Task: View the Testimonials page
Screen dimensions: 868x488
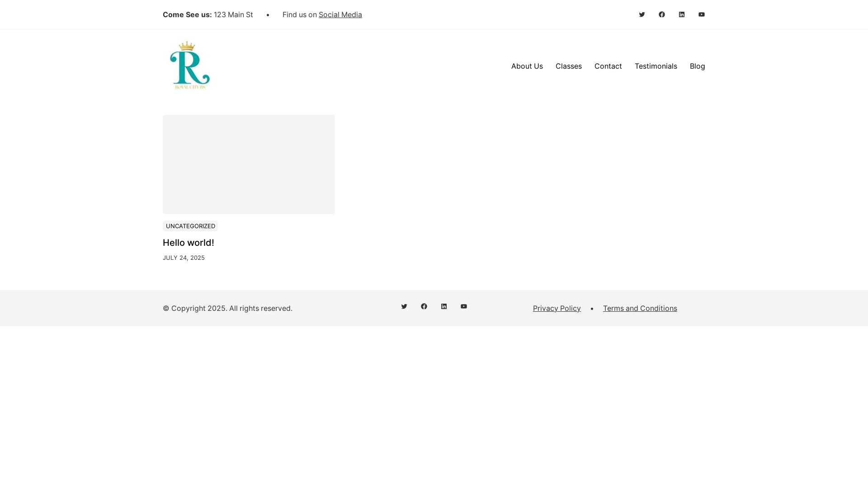Action: pos(656,66)
